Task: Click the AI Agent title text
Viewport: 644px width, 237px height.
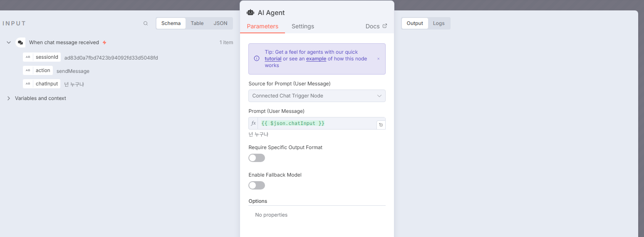Action: pos(271,13)
